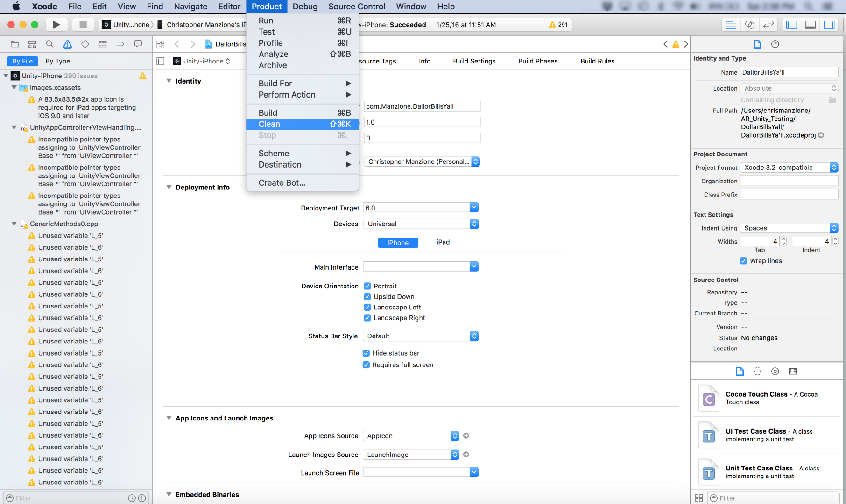Increment the Tab width stepper
Screen dimensions: 846x504
coord(784,239)
